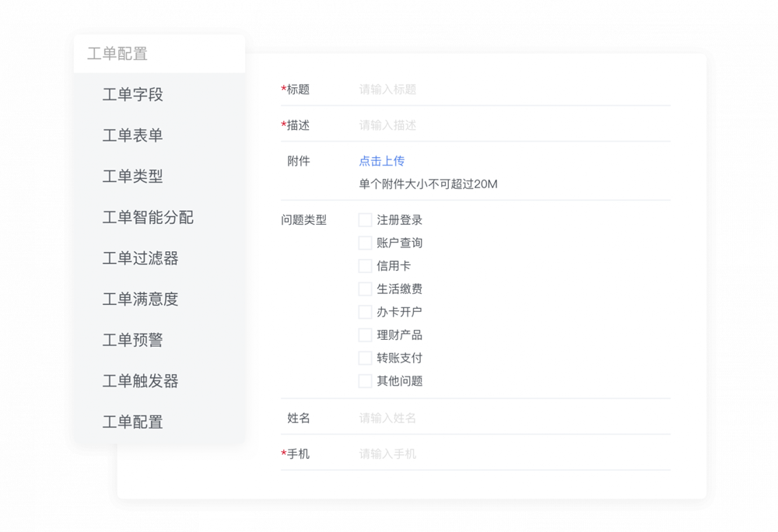The image size is (778, 532).
Task: Tick the 账户查询 checkbox
Action: point(365,243)
